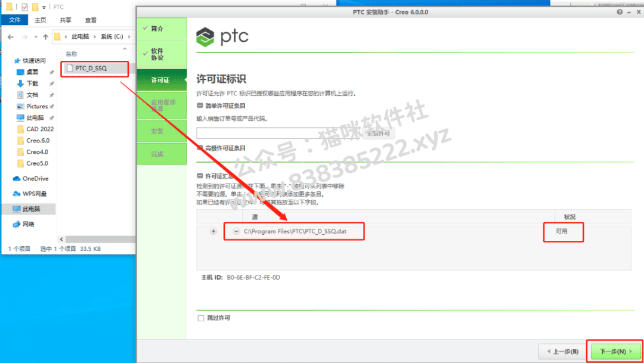Go up one folder level in Explorer
The height and width of the screenshot is (363, 644).
[45, 37]
